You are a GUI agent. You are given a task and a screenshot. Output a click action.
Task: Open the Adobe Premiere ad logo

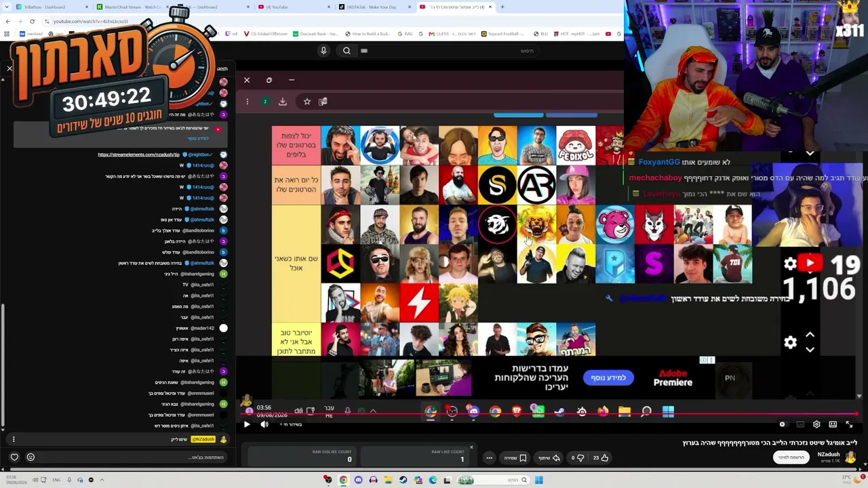click(x=673, y=378)
